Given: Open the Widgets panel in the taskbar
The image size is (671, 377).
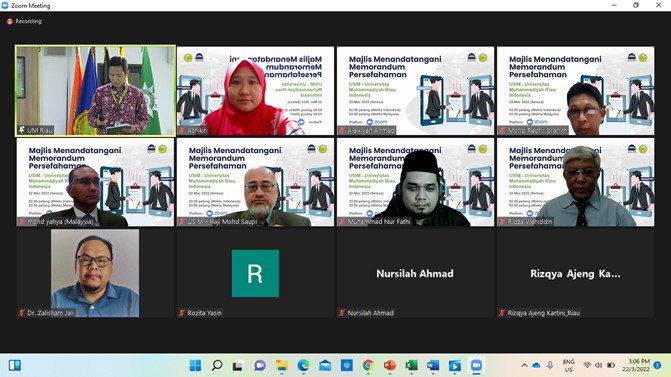Looking at the screenshot, I should tap(15, 365).
